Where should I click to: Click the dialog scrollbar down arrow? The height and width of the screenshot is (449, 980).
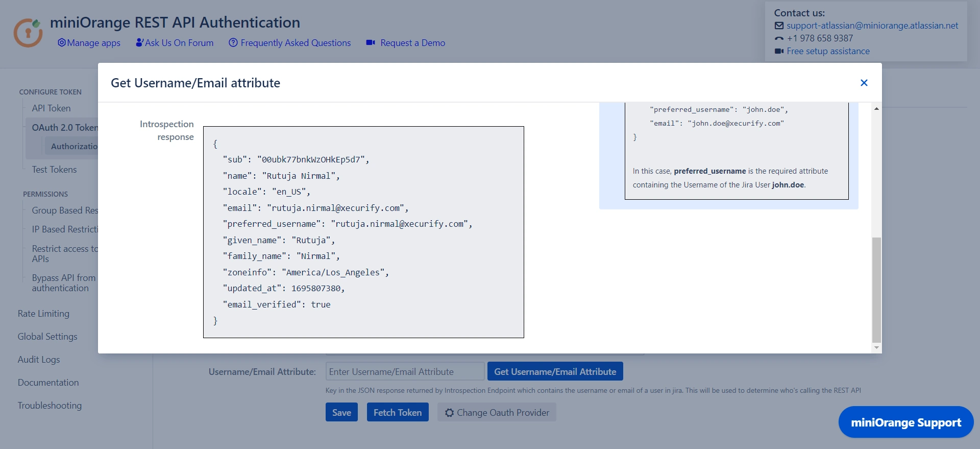[876, 347]
